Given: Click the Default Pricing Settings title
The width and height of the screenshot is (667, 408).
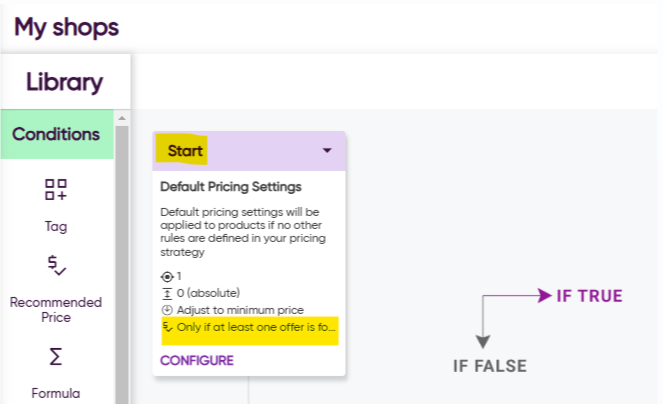Looking at the screenshot, I should point(231,187).
